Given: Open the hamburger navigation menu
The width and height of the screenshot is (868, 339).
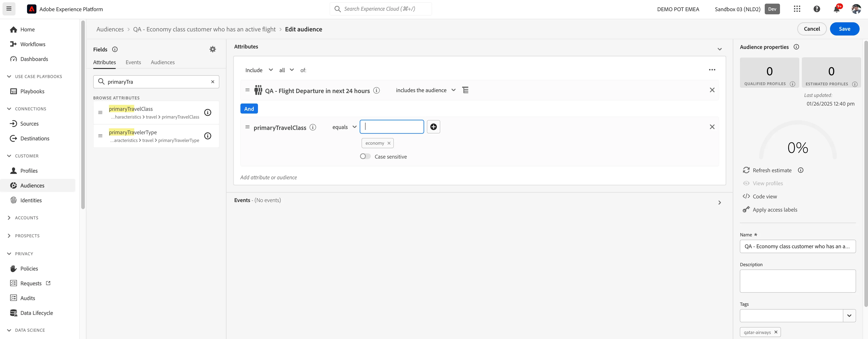Looking at the screenshot, I should pyautogui.click(x=9, y=9).
